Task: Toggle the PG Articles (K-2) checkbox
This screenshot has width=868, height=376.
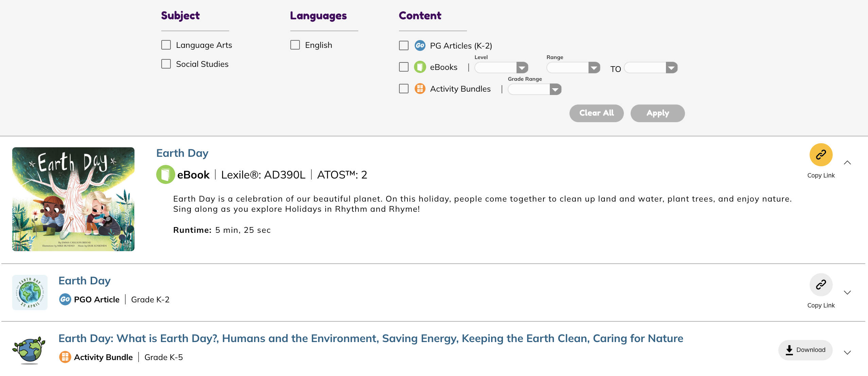Action: 404,45
